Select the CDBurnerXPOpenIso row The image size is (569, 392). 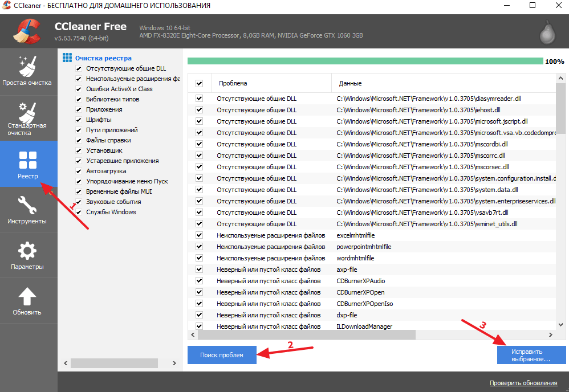(x=372, y=304)
